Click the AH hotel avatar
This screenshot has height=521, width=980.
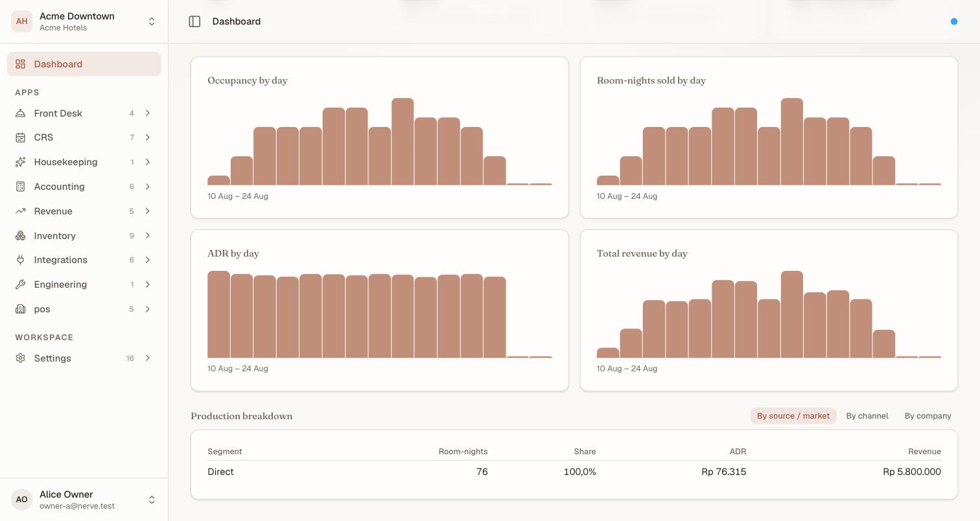(21, 21)
